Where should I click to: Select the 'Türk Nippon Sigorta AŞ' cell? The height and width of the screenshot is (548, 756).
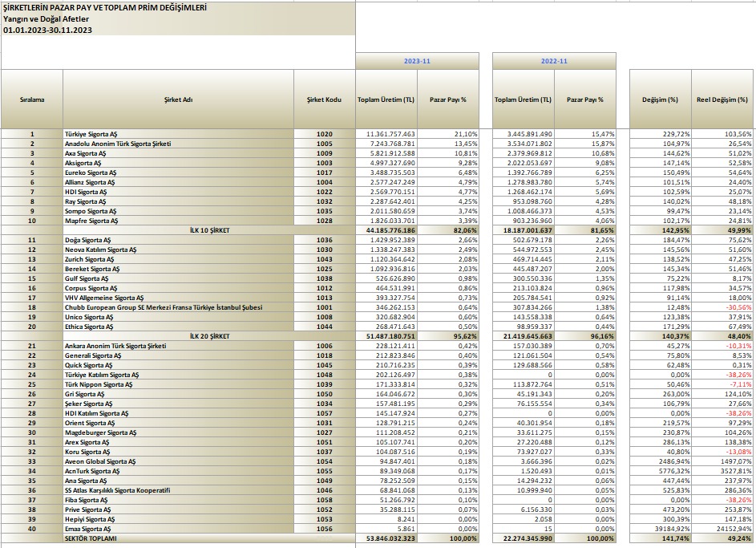coord(179,384)
